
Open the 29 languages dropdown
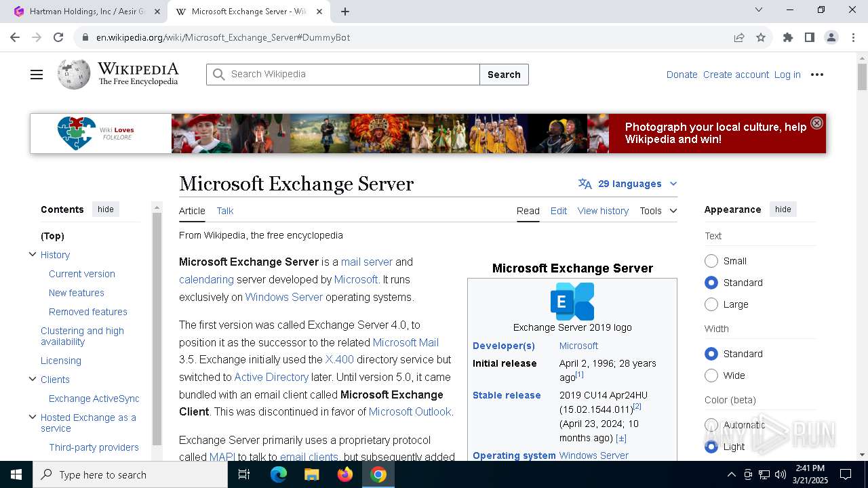coord(627,184)
